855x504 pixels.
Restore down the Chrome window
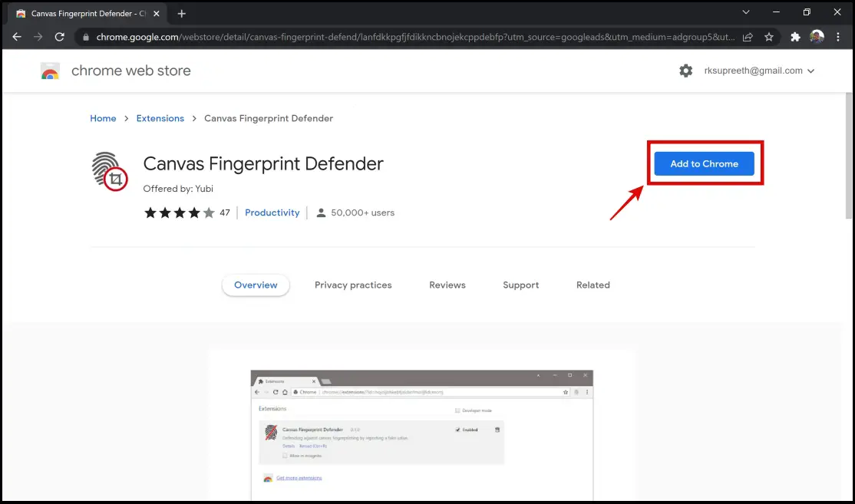pos(807,12)
